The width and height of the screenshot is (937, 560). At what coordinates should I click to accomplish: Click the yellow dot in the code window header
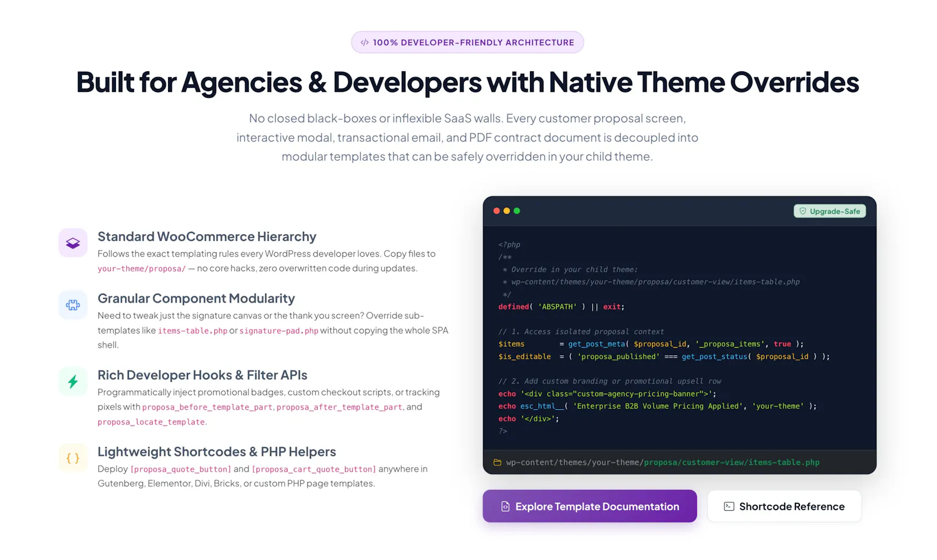pyautogui.click(x=507, y=211)
